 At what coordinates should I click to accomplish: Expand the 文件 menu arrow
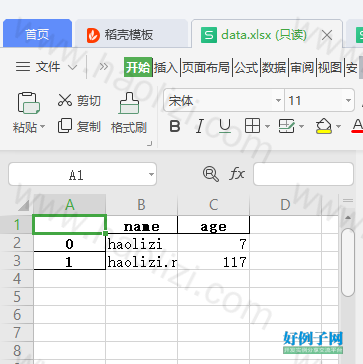[73, 67]
